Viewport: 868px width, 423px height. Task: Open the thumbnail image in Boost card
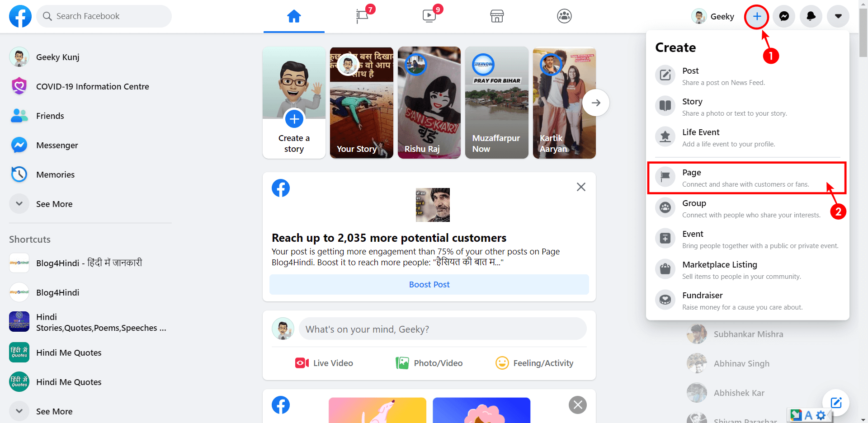433,205
